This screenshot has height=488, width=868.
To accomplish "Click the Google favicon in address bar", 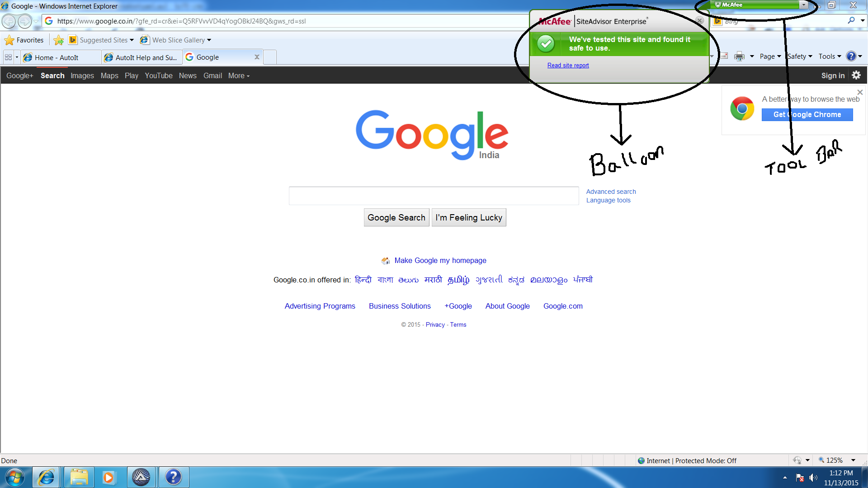I will 49,21.
